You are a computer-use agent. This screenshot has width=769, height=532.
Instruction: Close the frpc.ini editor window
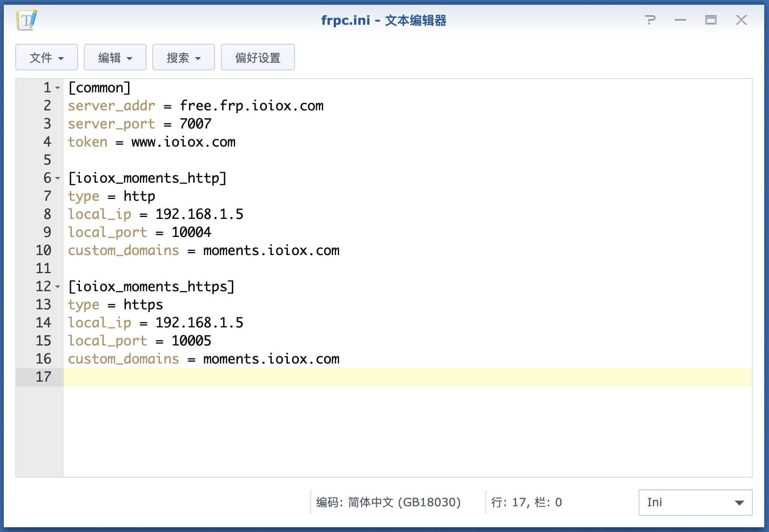tap(741, 20)
